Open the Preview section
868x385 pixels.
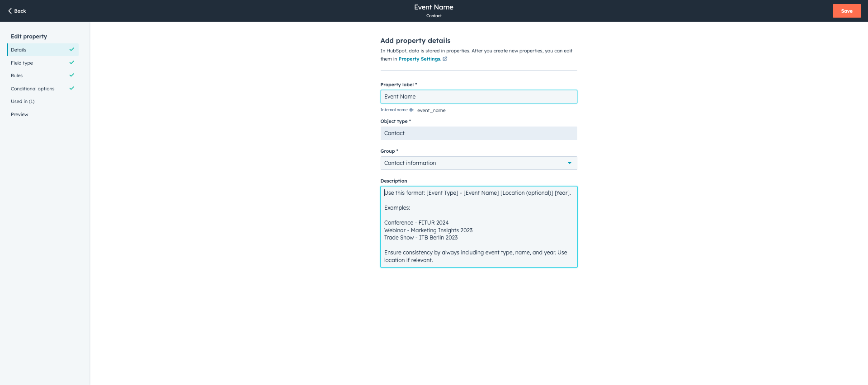[43, 114]
